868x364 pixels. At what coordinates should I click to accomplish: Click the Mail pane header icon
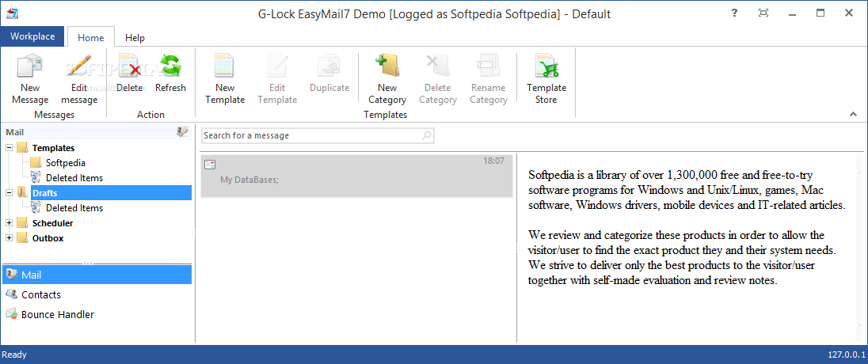coord(183,132)
